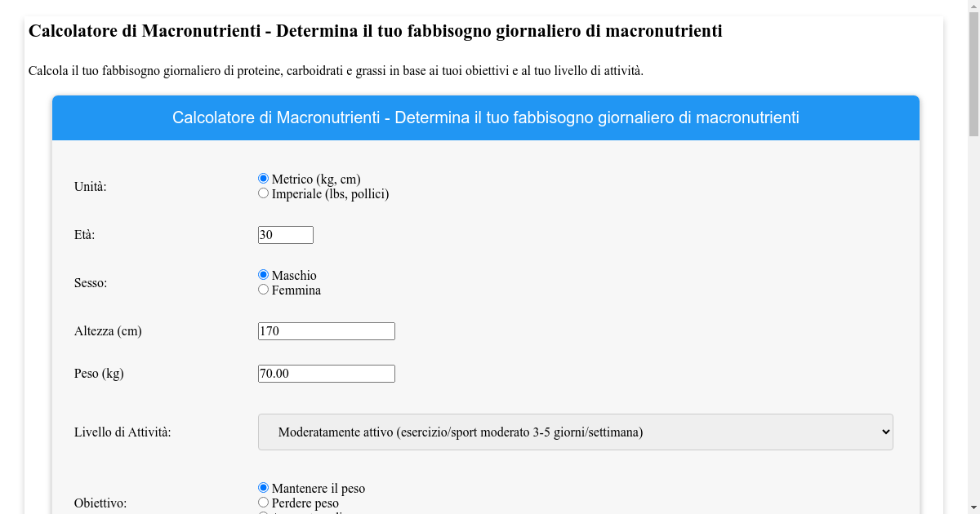Viewport: 980px width, 514px height.
Task: Click the blue Calcolatore di Macronutrienti header
Action: point(485,117)
